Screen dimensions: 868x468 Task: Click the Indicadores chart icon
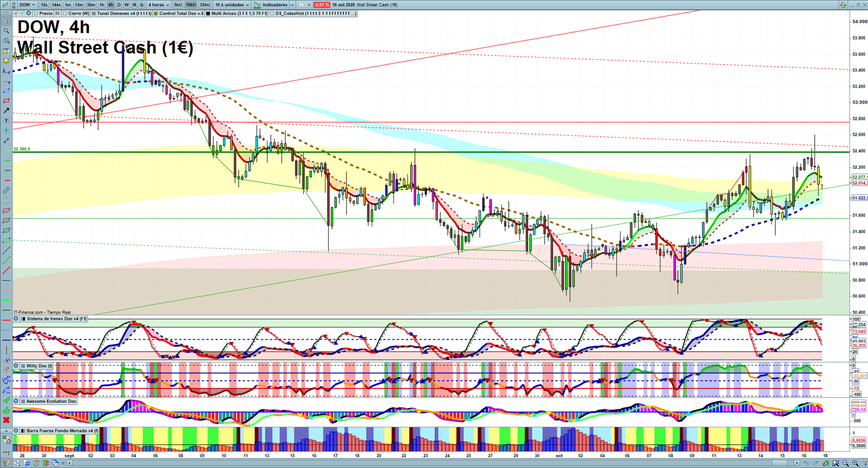[257, 5]
